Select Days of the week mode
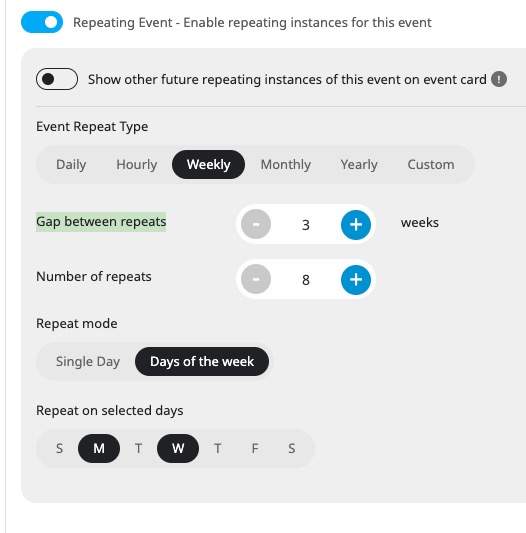The height and width of the screenshot is (533, 526). [202, 362]
